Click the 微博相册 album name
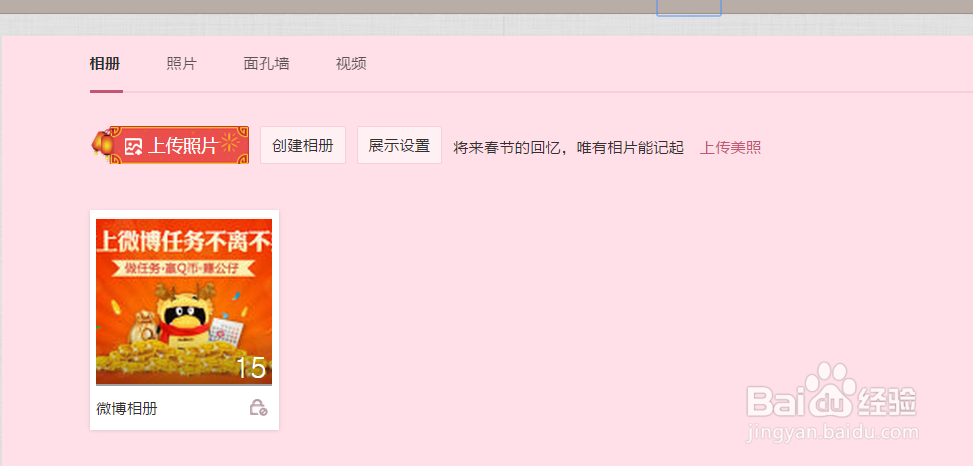The height and width of the screenshot is (466, 973). click(x=127, y=409)
